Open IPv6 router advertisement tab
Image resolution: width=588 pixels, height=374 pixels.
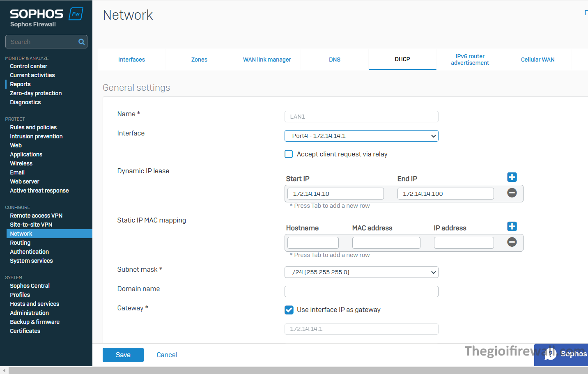(x=470, y=60)
